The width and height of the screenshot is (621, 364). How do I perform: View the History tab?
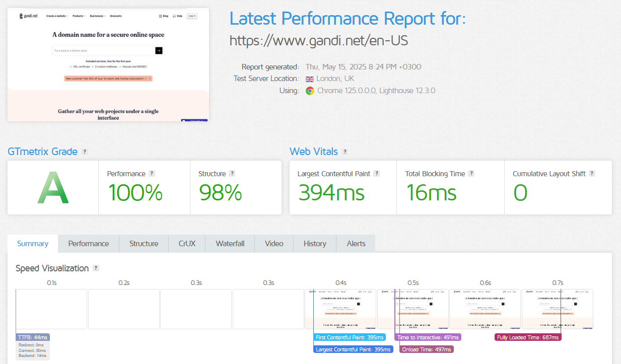(315, 244)
